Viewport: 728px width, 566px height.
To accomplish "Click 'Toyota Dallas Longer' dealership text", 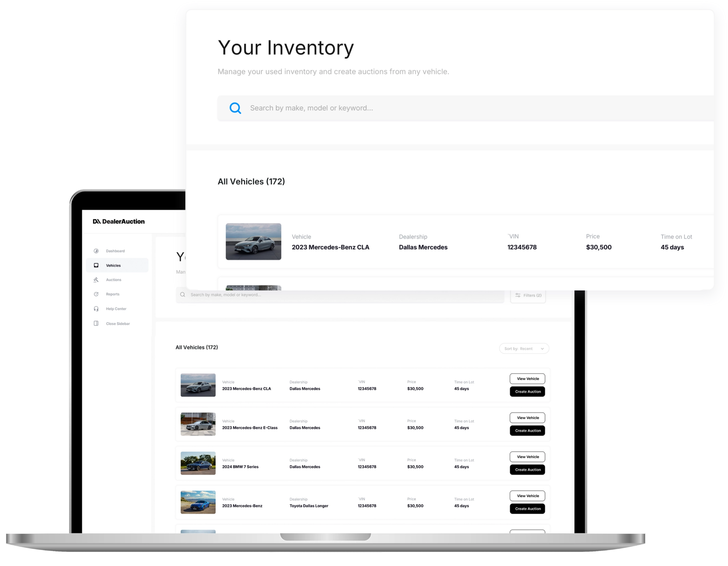I will (309, 505).
